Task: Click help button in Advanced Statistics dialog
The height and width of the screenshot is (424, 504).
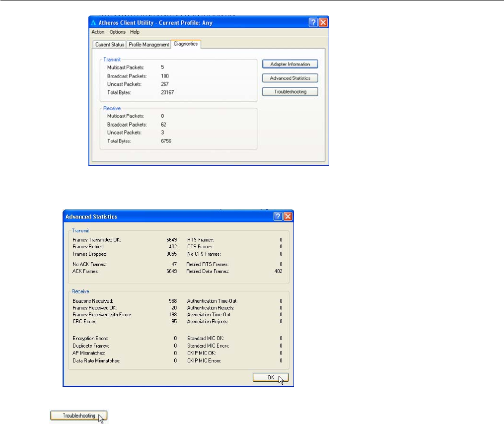Action: (278, 216)
